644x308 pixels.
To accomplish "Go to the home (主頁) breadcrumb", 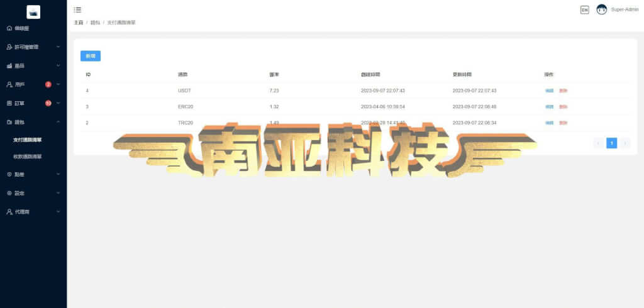I will tap(79, 23).
